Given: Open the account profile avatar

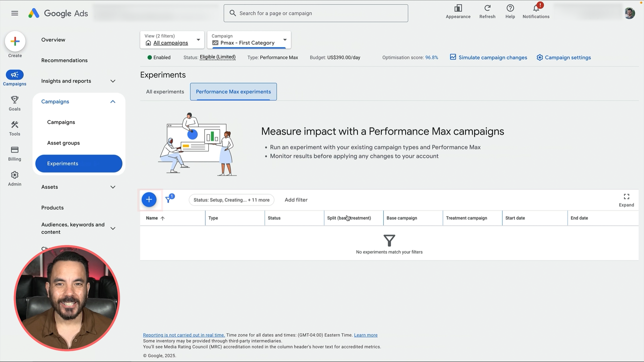Looking at the screenshot, I should pyautogui.click(x=630, y=13).
